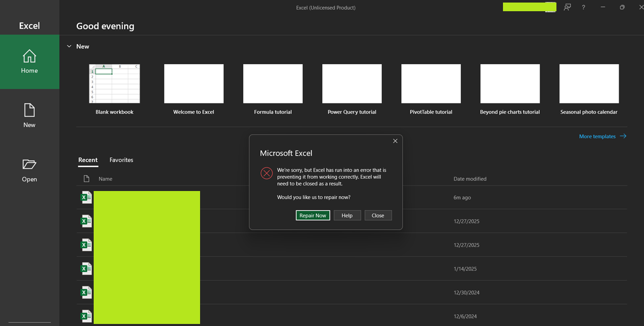This screenshot has width=644, height=326.
Task: Open the New page from sidebar
Action: tap(30, 116)
